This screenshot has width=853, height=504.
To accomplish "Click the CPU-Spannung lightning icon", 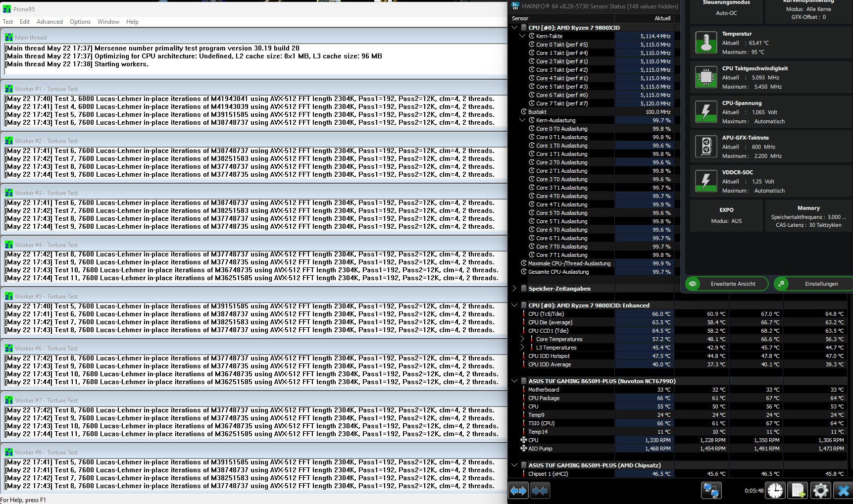I will tap(706, 111).
